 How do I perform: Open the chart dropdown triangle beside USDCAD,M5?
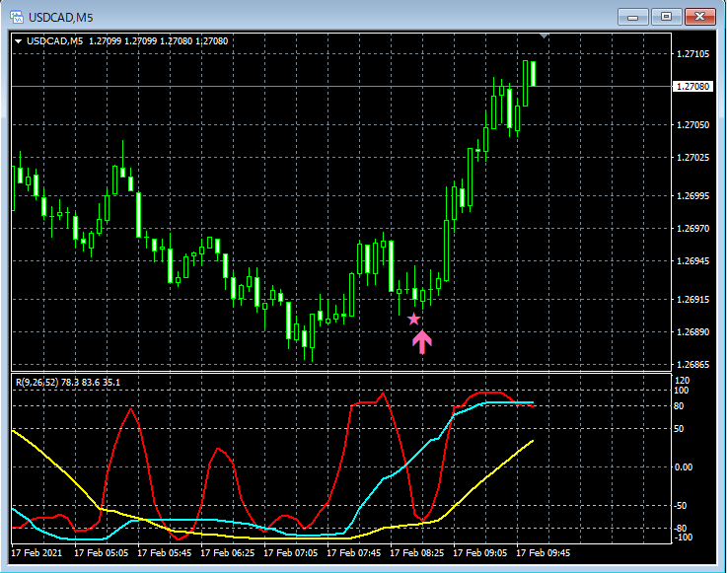[x=18, y=41]
